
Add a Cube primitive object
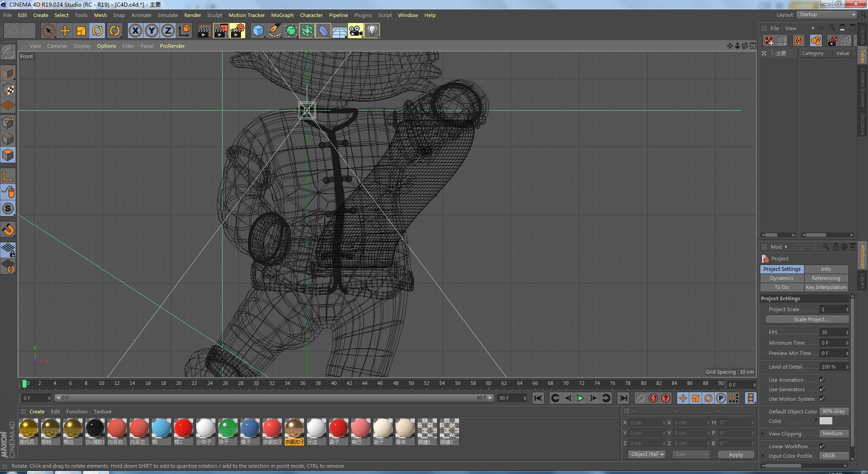tap(258, 31)
